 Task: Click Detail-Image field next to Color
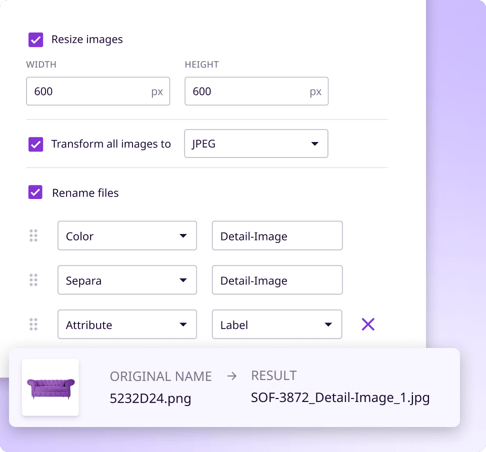[x=277, y=236]
